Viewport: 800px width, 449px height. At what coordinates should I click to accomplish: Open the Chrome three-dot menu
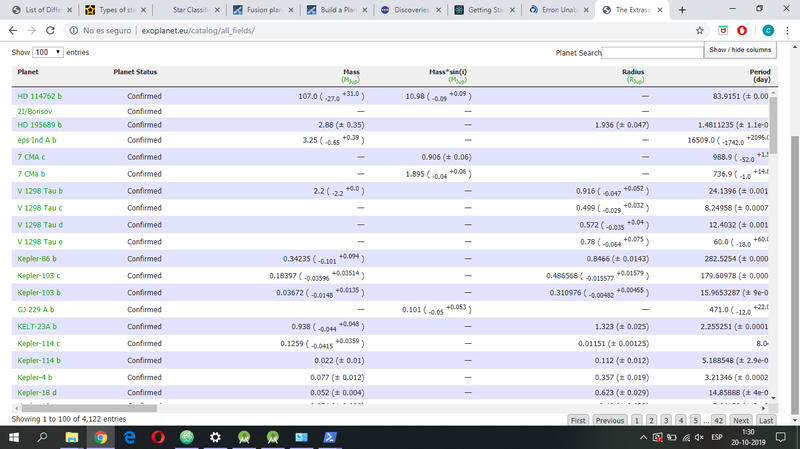[787, 30]
